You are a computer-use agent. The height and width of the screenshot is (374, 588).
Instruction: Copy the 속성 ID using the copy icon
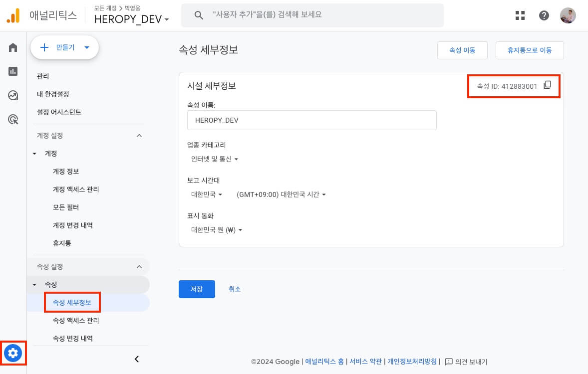pyautogui.click(x=548, y=85)
